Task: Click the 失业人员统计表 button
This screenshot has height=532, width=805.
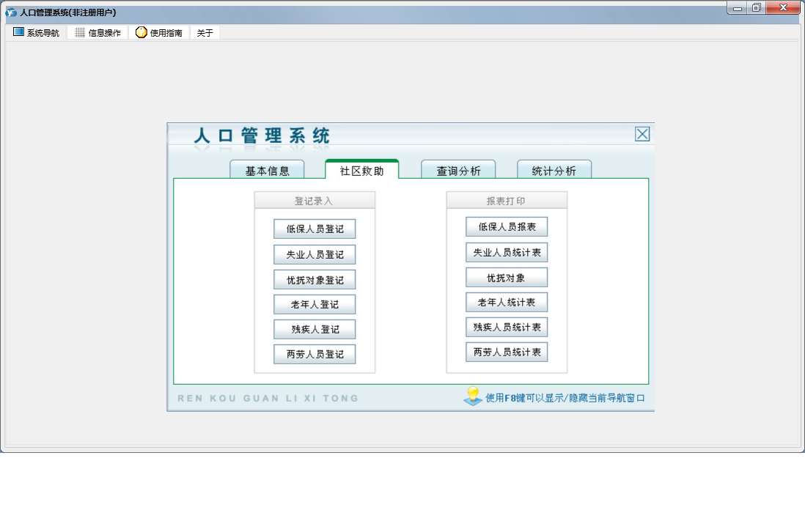Action: click(x=507, y=252)
